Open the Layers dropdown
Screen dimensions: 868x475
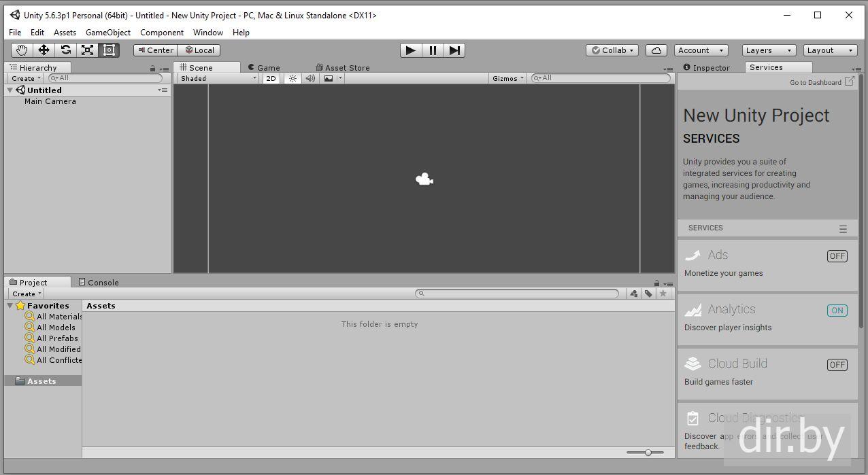769,50
